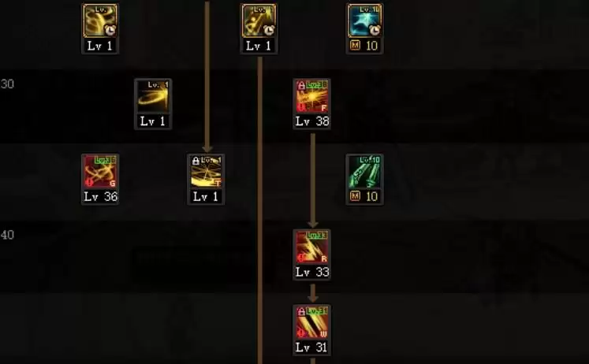
Task: Select the diagonal slash skill bound to W
Action: tap(311, 322)
